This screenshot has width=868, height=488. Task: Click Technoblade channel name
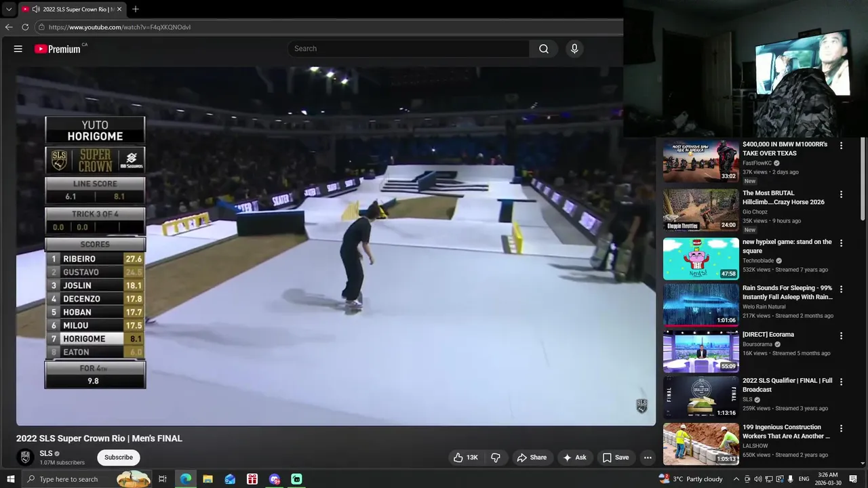[758, 261]
